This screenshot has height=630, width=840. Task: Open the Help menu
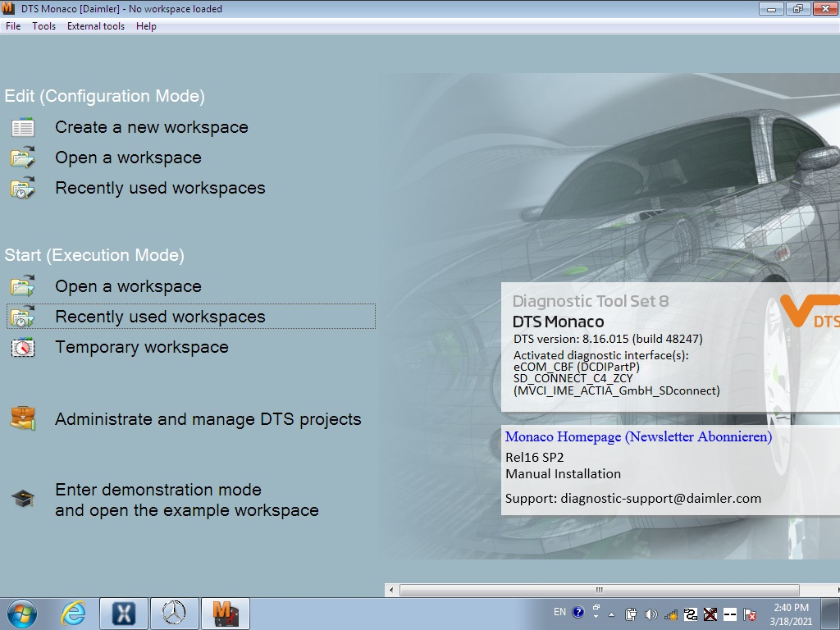click(146, 26)
